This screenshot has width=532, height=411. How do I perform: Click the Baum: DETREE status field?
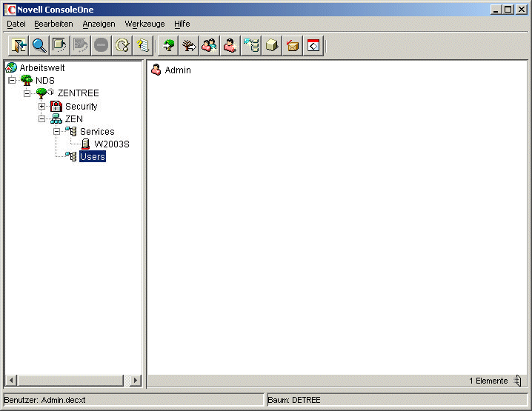point(397,400)
